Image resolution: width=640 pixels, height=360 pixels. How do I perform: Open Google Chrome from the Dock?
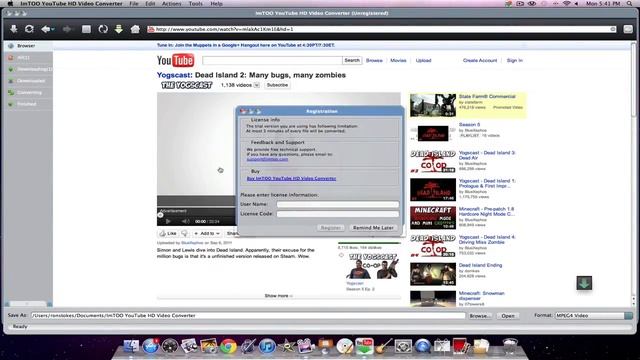click(228, 347)
